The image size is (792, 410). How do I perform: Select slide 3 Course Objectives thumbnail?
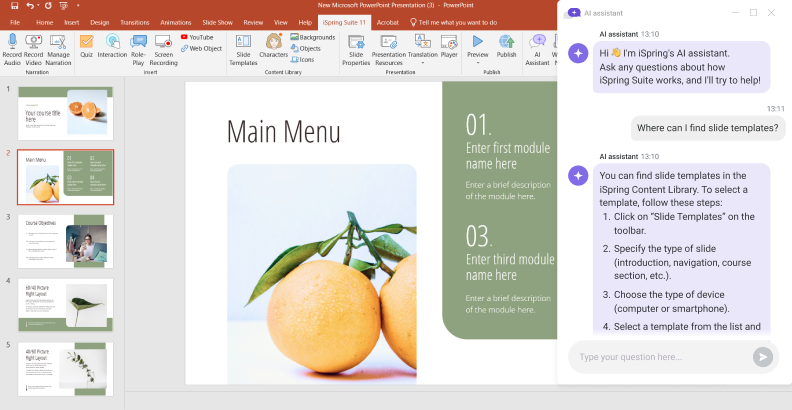pyautogui.click(x=66, y=241)
